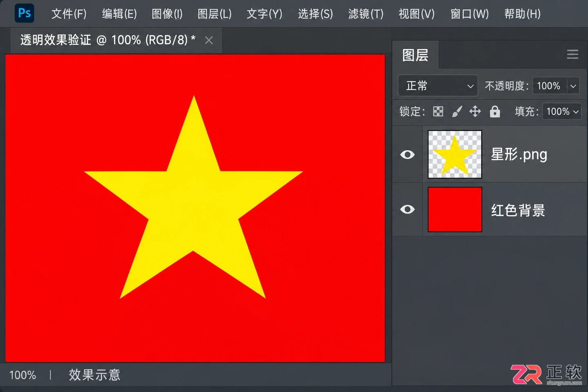588x392 pixels.
Task: Toggle lock image pixels brush icon
Action: pos(457,111)
